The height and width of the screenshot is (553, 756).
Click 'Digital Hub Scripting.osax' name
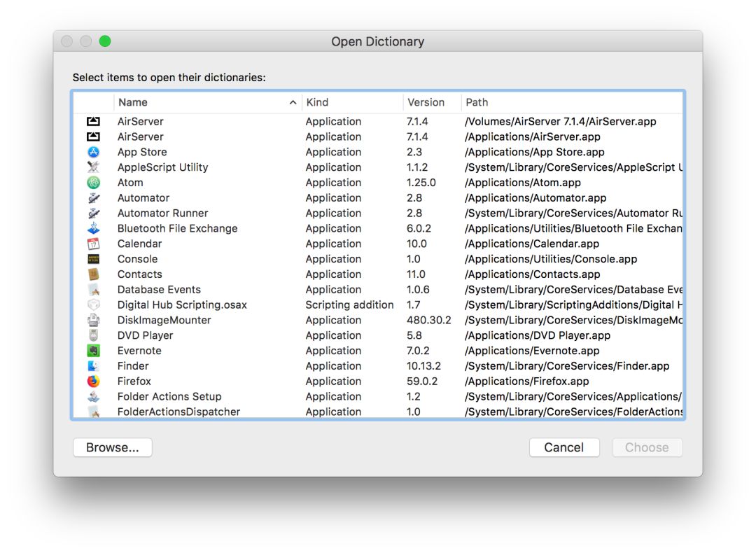[182, 304]
